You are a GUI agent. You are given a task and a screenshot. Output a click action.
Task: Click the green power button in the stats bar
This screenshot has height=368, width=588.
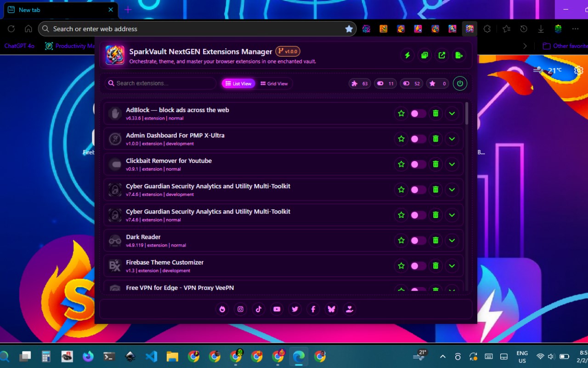[460, 83]
